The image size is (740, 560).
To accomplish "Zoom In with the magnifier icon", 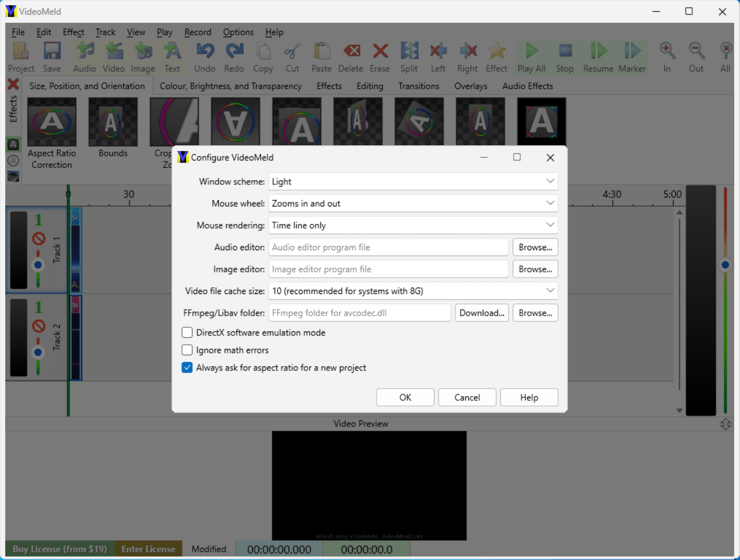I will click(667, 57).
